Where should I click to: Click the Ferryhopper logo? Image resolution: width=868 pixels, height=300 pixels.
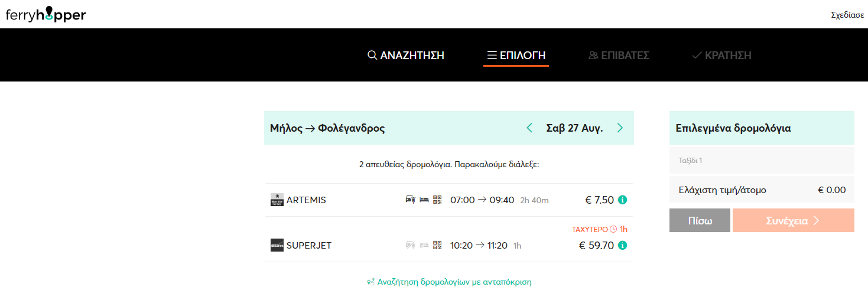[x=45, y=15]
